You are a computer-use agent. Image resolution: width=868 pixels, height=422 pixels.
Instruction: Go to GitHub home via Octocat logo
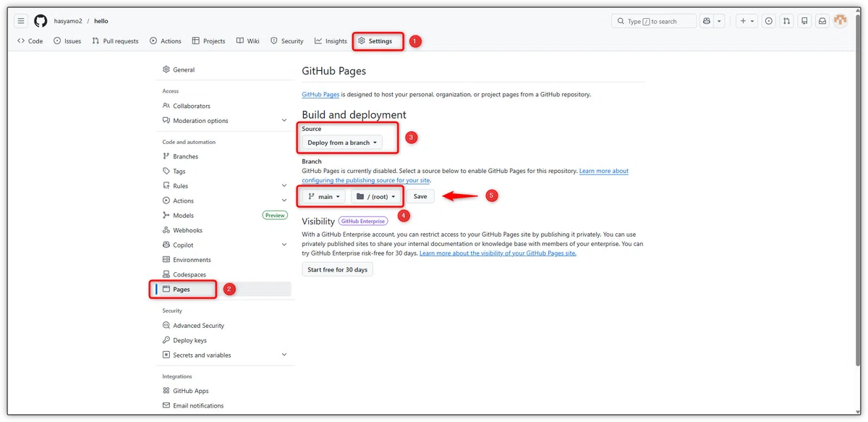coord(41,21)
